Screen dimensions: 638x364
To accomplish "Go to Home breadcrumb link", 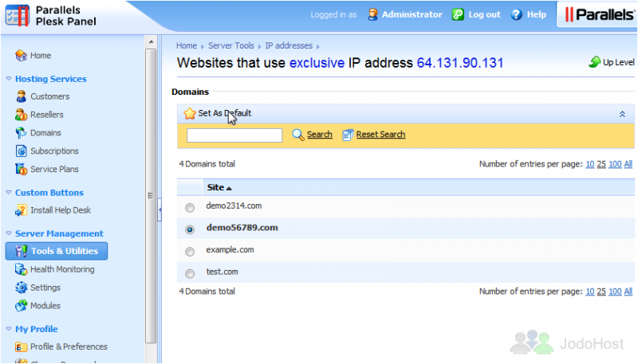I will coord(187,45).
